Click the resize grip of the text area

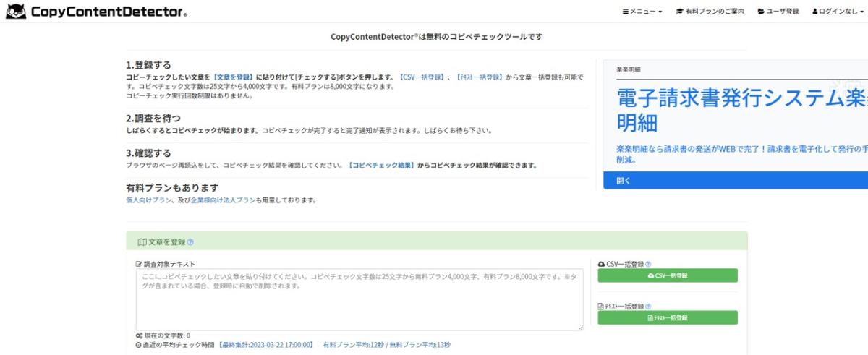[580, 327]
